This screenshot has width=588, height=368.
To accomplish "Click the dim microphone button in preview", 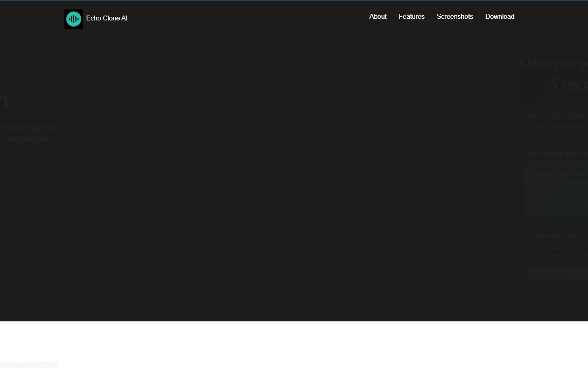I will click(580, 278).
